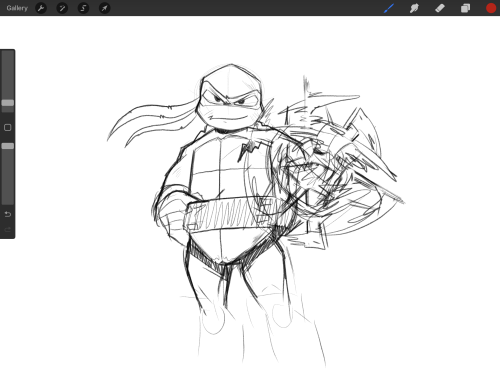Open the Adjustments magic wand menu

click(x=62, y=8)
